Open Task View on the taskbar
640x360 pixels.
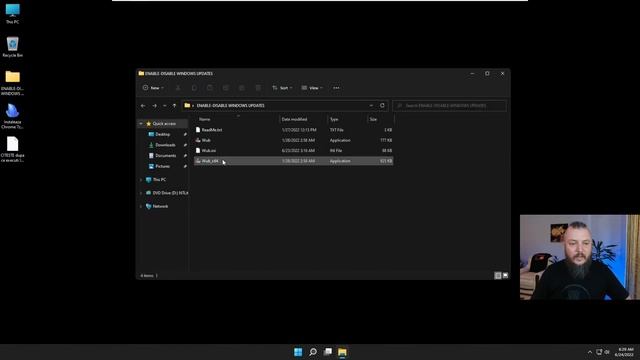click(327, 352)
